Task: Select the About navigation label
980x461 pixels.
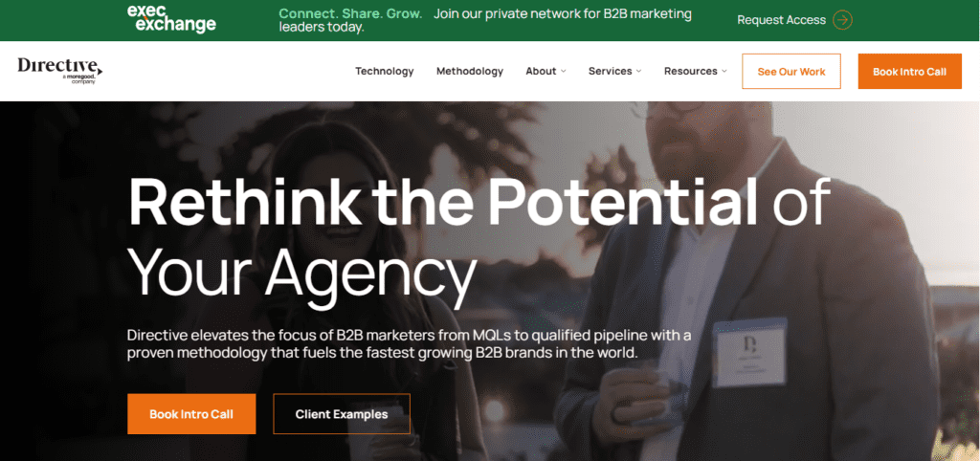Action: [x=541, y=71]
